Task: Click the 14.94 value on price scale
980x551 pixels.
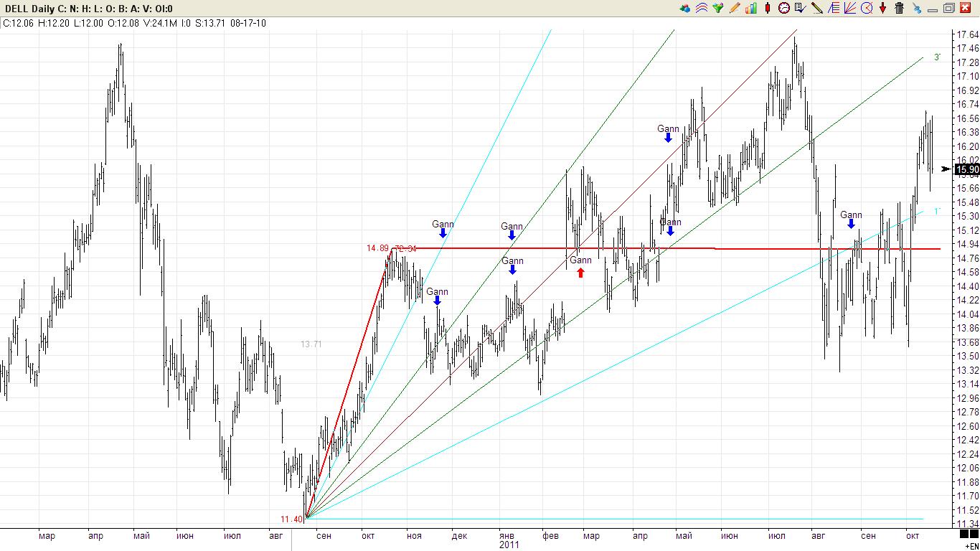Action: click(967, 244)
